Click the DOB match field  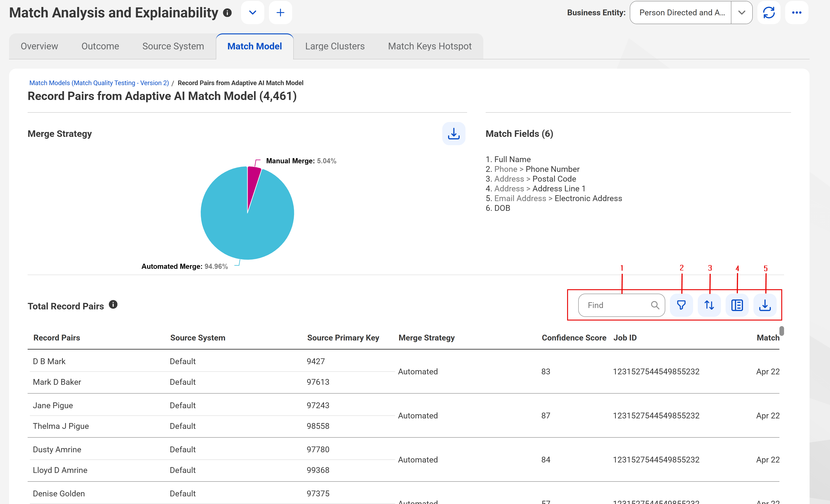tap(502, 208)
